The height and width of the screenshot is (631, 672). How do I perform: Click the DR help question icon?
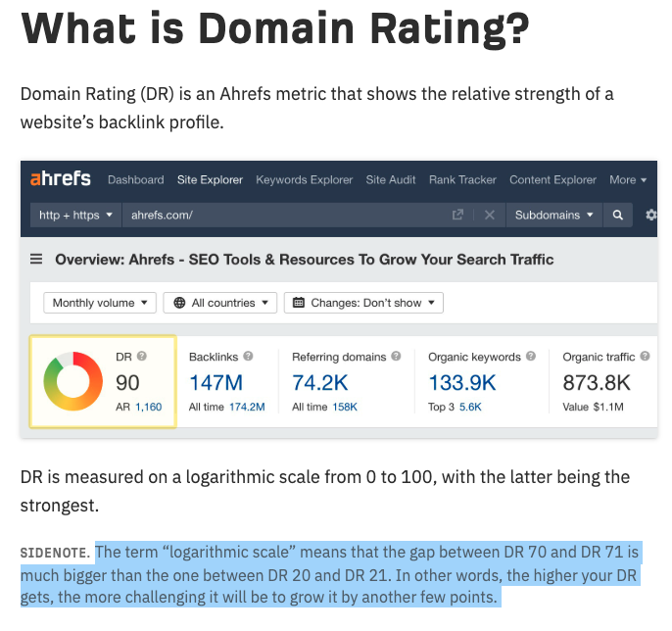click(142, 356)
